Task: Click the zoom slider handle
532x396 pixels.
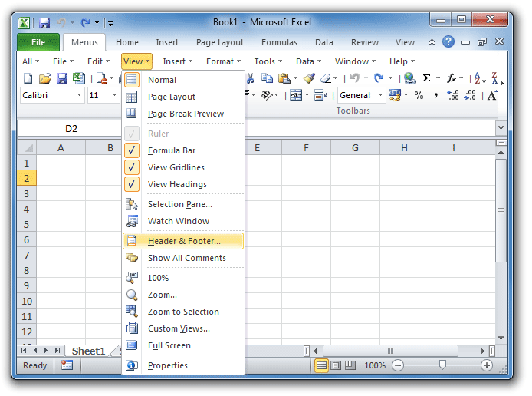Action: (442, 366)
